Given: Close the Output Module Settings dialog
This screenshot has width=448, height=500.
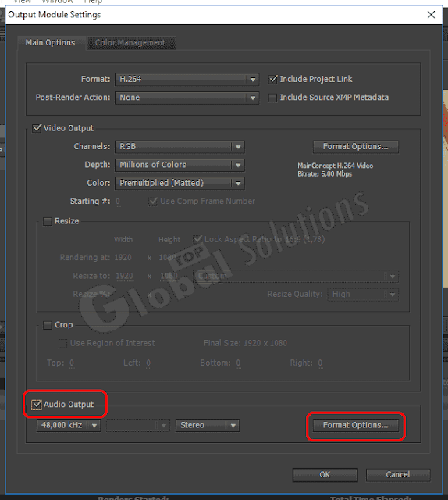Looking at the screenshot, I should pyautogui.click(x=431, y=15).
